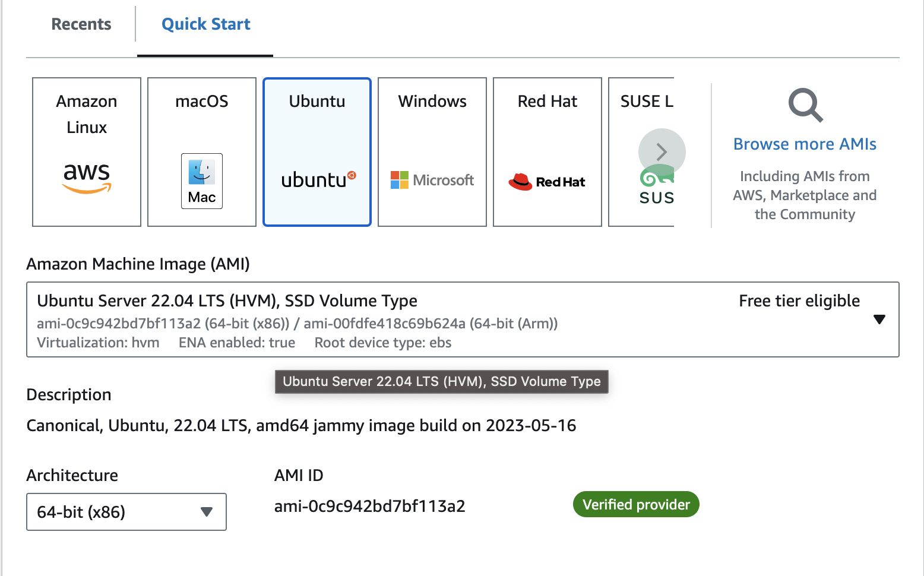The image size is (924, 576).
Task: Switch to the Recents tab
Action: click(81, 24)
